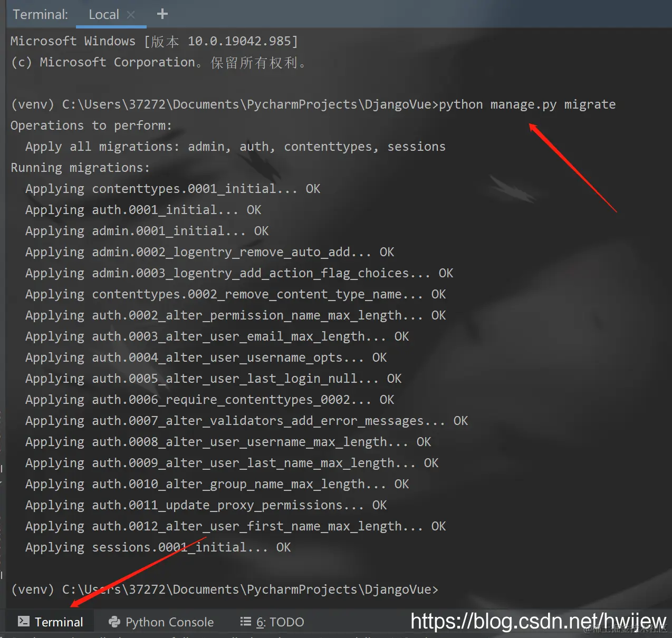Click the 'Operations to perform:' line
The width and height of the screenshot is (672, 638).
coord(91,125)
